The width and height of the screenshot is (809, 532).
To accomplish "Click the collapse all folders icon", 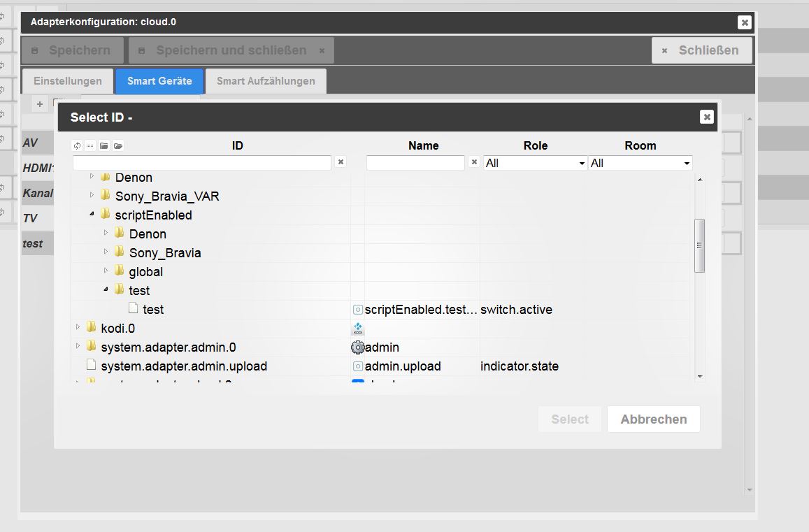I will [104, 146].
